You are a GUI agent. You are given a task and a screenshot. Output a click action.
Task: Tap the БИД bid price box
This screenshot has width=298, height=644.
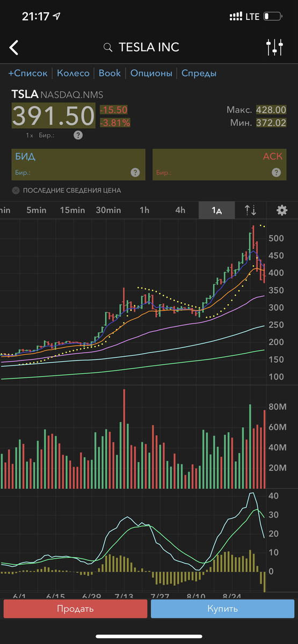(x=78, y=164)
